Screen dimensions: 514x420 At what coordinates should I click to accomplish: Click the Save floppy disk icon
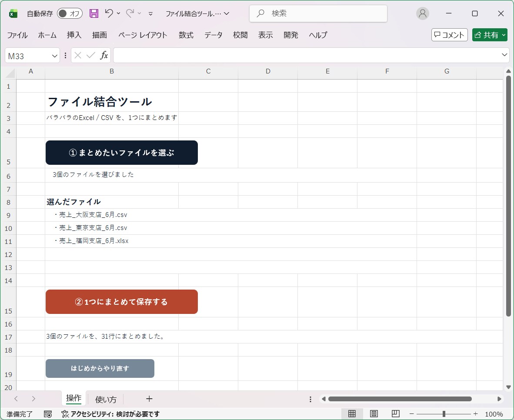click(x=94, y=13)
